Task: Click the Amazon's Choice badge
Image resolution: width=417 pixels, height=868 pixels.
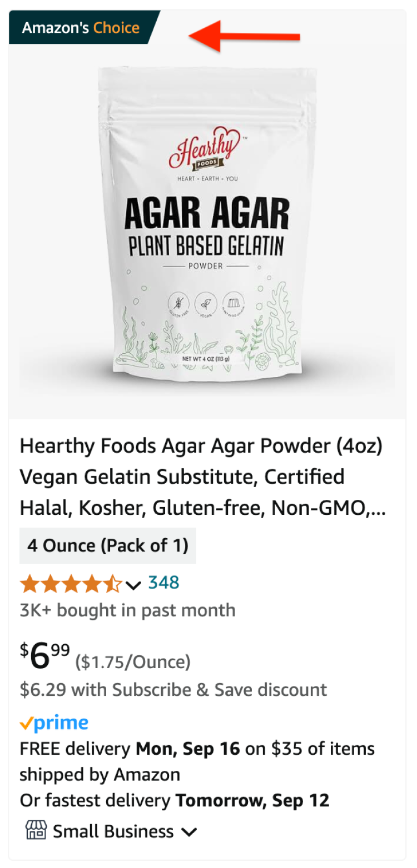Action: [81, 27]
